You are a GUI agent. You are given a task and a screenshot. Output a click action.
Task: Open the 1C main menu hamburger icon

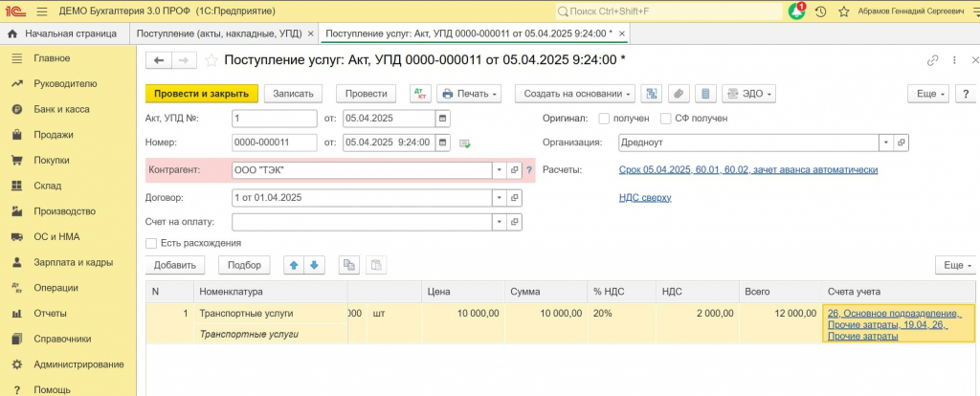(42, 11)
